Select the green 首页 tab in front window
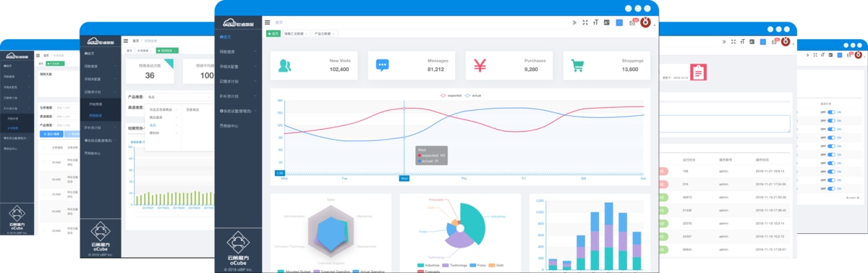868x273 pixels. click(273, 33)
